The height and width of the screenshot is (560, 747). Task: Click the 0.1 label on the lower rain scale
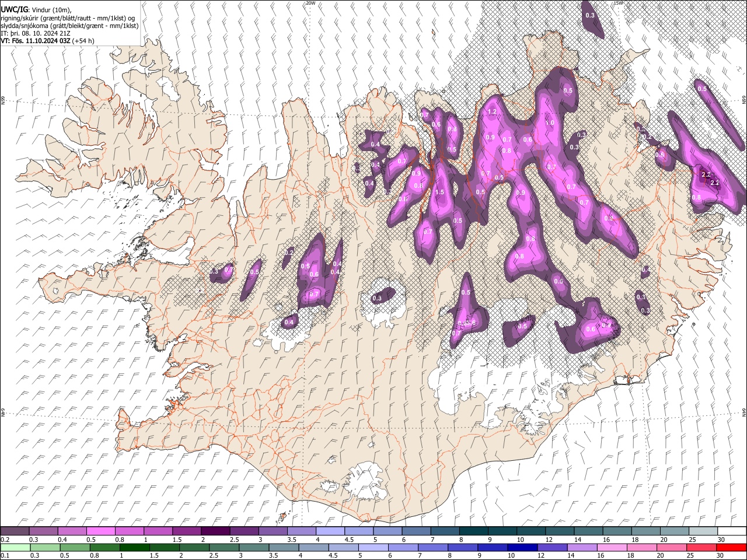click(x=5, y=556)
